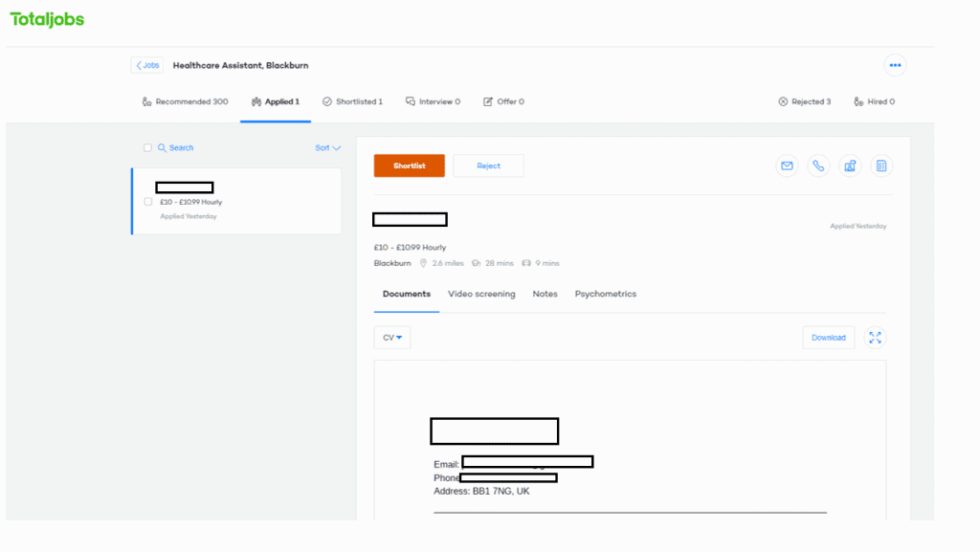Expand CV to fullscreen view
This screenshot has width=980, height=552.
875,338
